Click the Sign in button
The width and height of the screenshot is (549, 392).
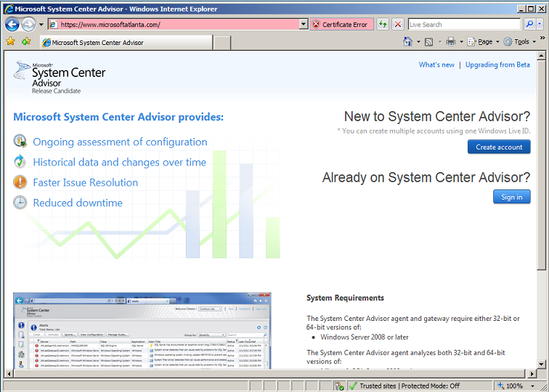pos(511,197)
